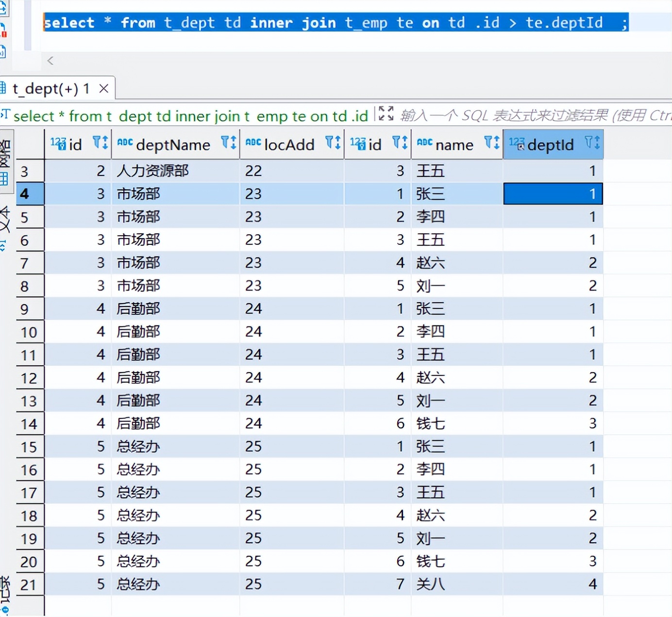Click the green select query text in filter bar
Image resolution: width=672 pixels, height=617 pixels.
pyautogui.click(x=190, y=116)
